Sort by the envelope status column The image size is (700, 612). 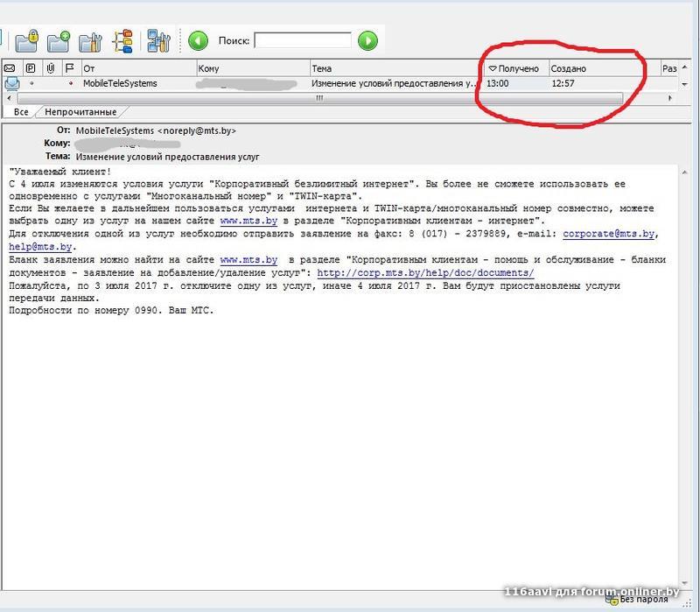click(x=10, y=68)
